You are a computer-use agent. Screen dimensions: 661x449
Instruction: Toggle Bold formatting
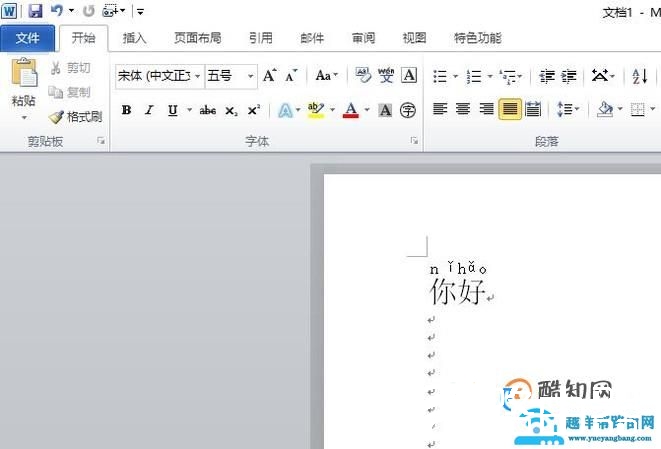pos(126,110)
